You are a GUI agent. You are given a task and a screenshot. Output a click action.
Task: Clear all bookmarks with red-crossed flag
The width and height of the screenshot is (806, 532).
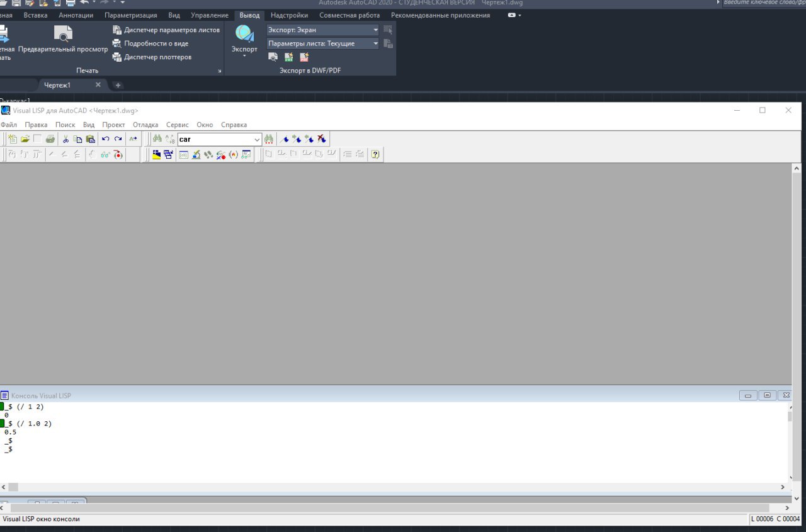[x=322, y=139]
